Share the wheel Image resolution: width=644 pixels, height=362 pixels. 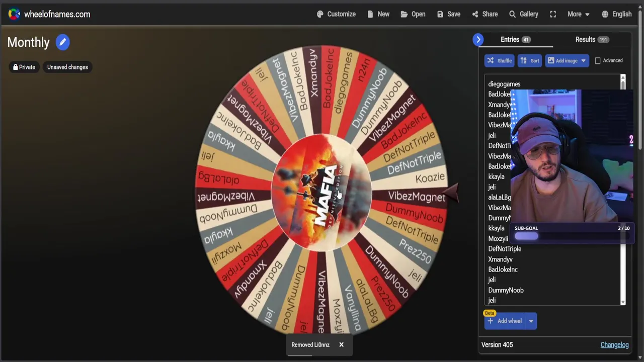[x=485, y=14]
